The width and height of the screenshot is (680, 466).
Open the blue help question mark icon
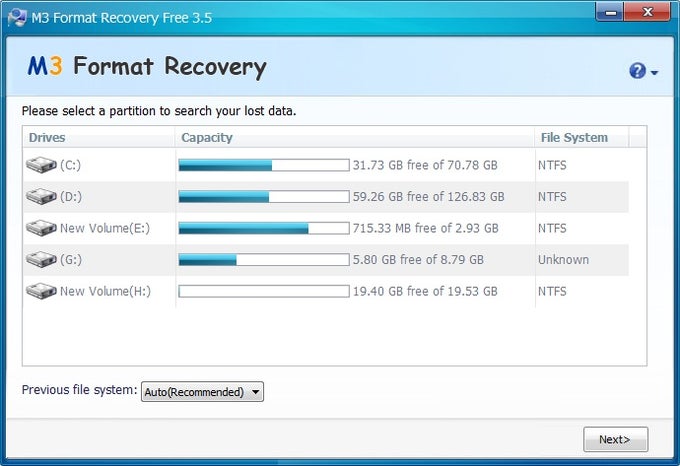(637, 71)
